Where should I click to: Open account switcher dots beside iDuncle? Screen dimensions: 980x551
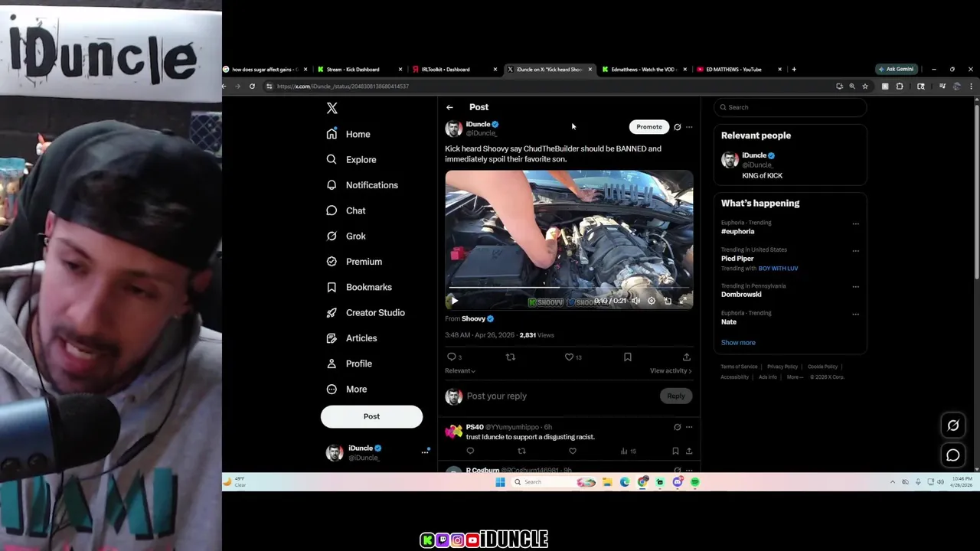click(x=425, y=452)
